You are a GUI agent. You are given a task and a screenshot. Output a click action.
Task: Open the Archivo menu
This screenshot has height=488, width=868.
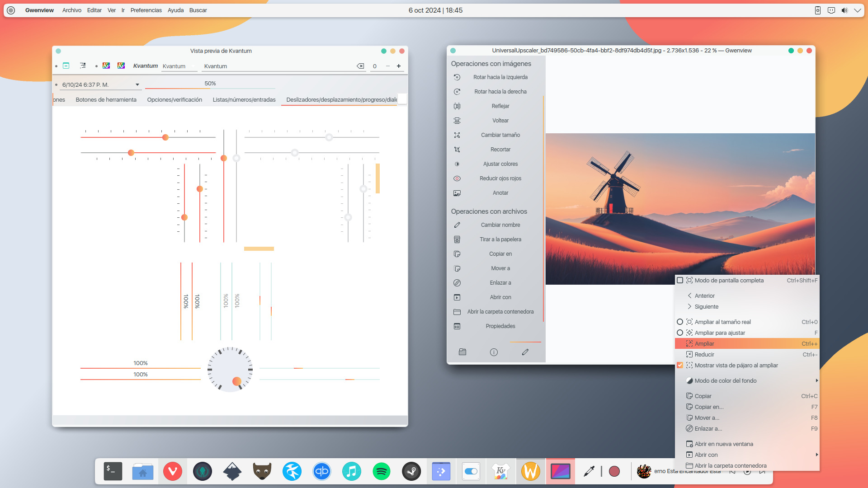72,10
